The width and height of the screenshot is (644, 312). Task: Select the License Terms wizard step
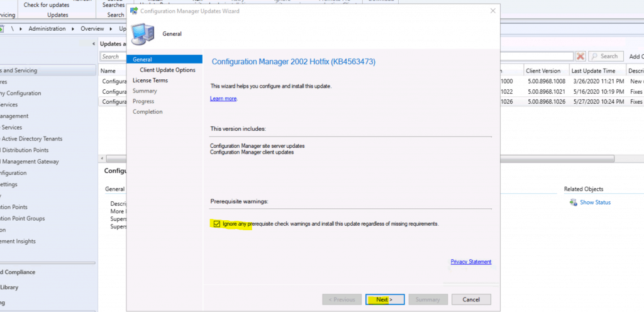click(150, 81)
